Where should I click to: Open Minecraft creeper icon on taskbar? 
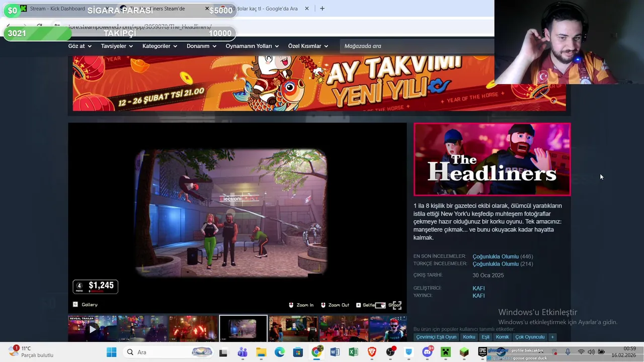[x=446, y=352]
